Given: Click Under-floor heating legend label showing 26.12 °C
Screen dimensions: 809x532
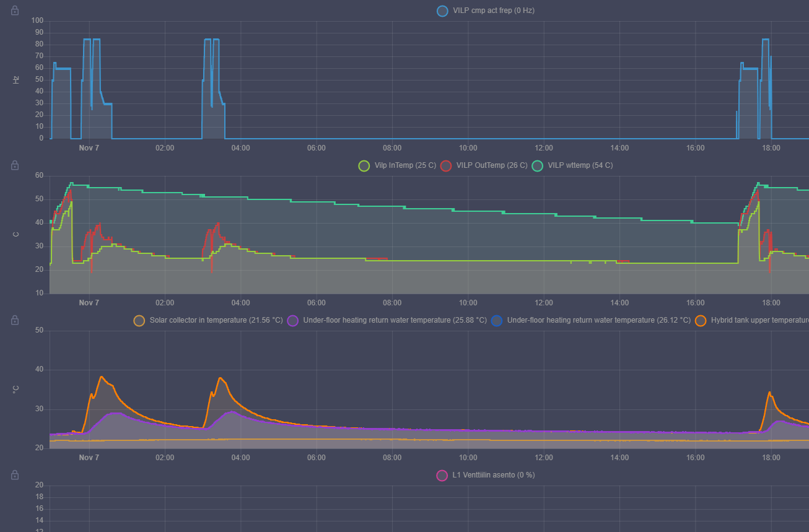Looking at the screenshot, I should (598, 320).
